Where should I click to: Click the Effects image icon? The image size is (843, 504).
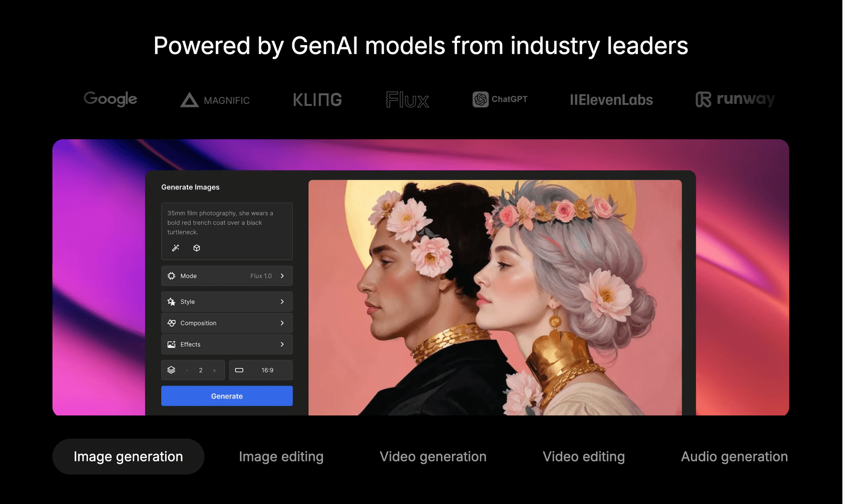click(171, 344)
